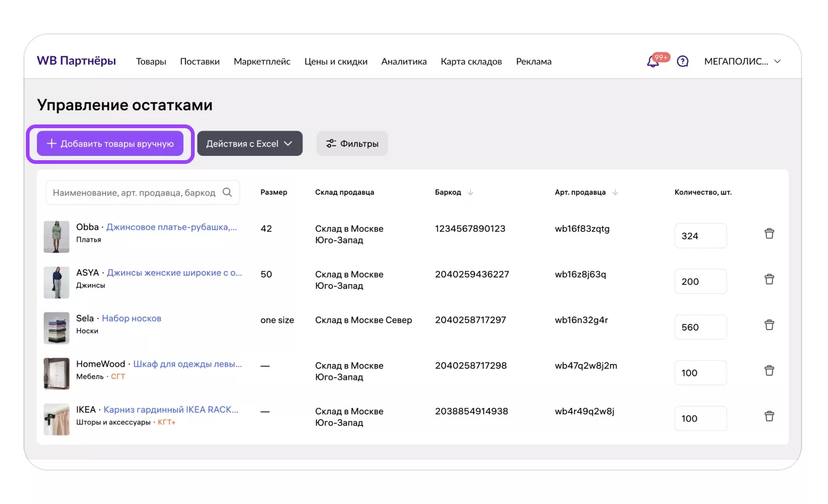Edit the IKEA quantity field
The width and height of the screenshot is (828, 504).
point(700,418)
